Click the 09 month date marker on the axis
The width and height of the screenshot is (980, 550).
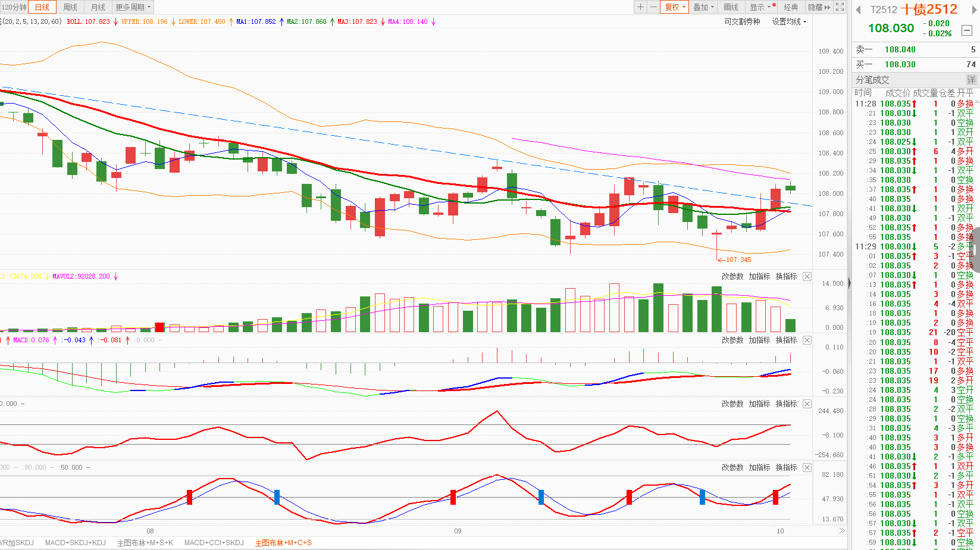coord(458,531)
